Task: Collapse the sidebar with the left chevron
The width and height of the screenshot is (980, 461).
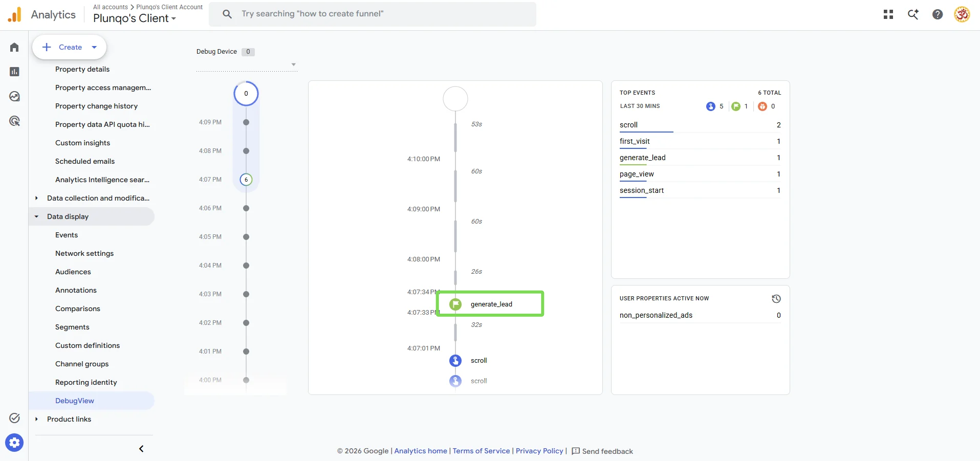Action: [141, 449]
